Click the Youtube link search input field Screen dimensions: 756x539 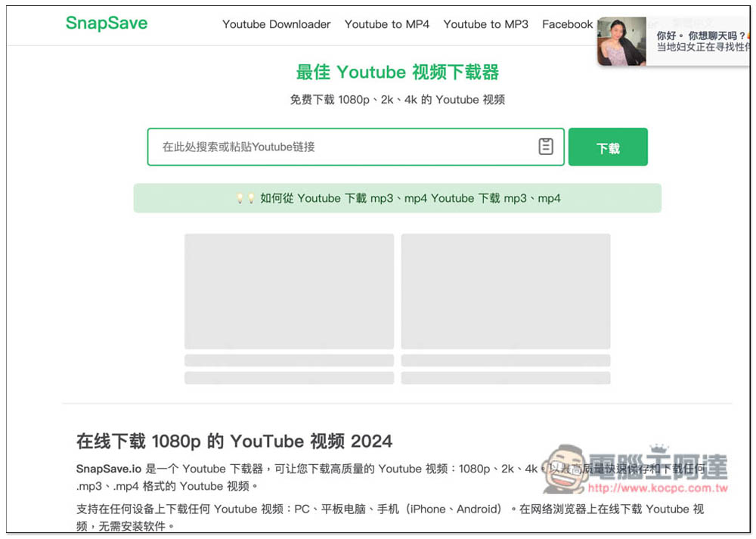pyautogui.click(x=355, y=147)
